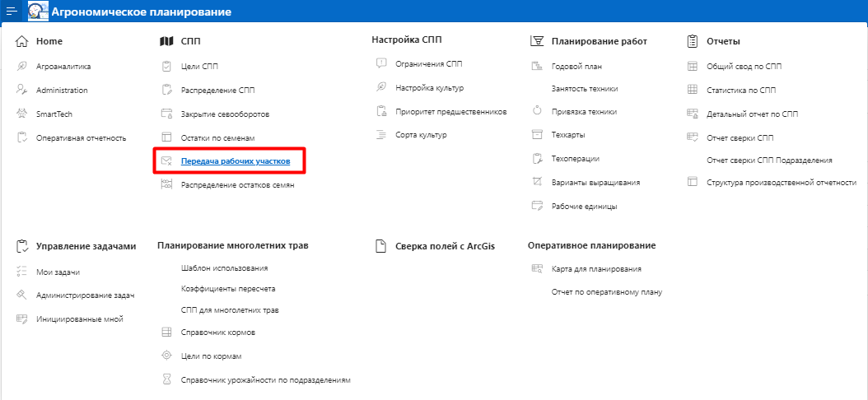This screenshot has height=400, width=868.
Task: Open Распределение СПП page
Action: [217, 90]
